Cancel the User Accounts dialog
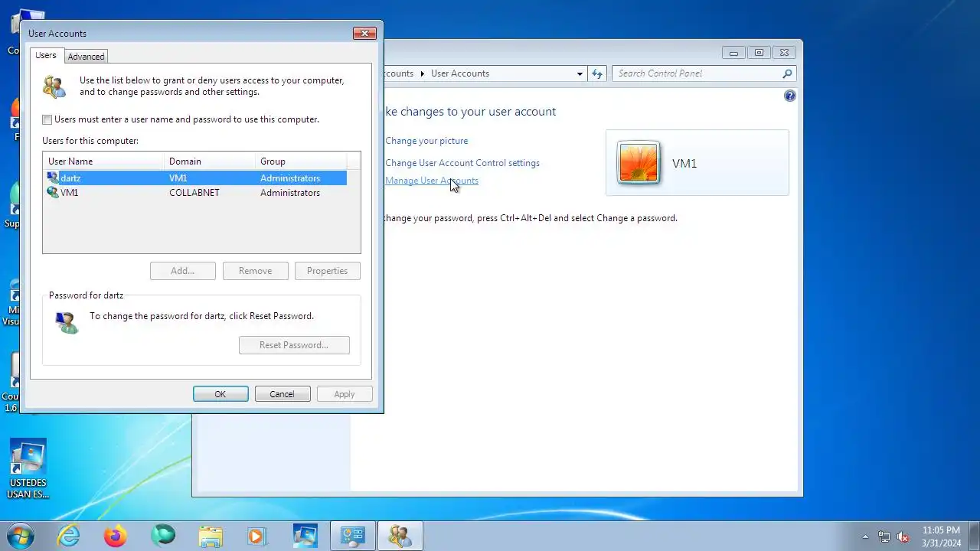980x551 pixels. tap(283, 394)
